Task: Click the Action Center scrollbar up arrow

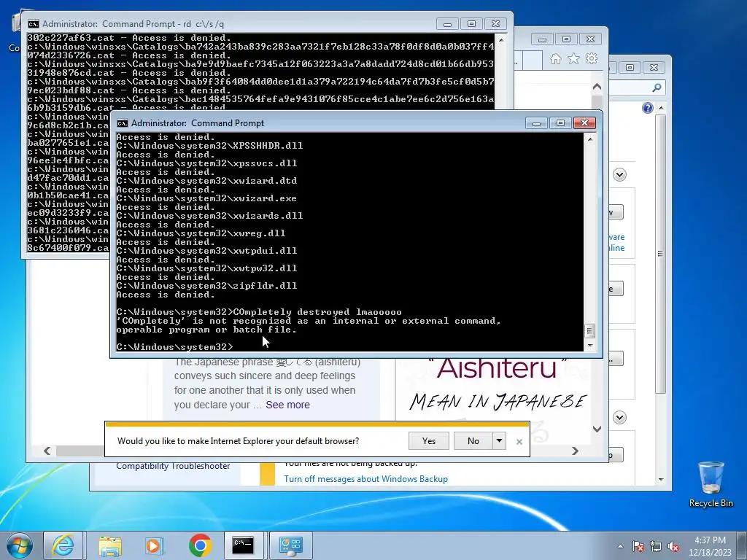Action: point(661,109)
